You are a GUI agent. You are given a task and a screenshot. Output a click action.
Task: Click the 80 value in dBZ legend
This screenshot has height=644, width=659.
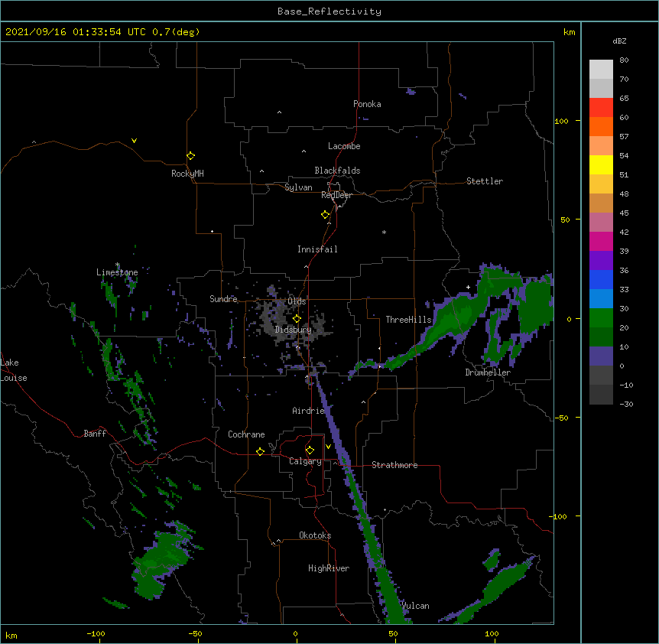coord(624,60)
